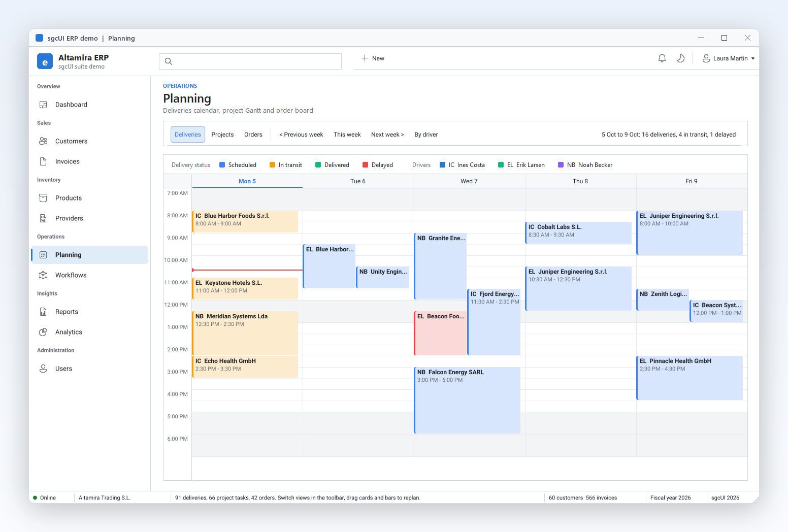The height and width of the screenshot is (532, 788).
Task: Click the Invoices document icon
Action: (43, 161)
